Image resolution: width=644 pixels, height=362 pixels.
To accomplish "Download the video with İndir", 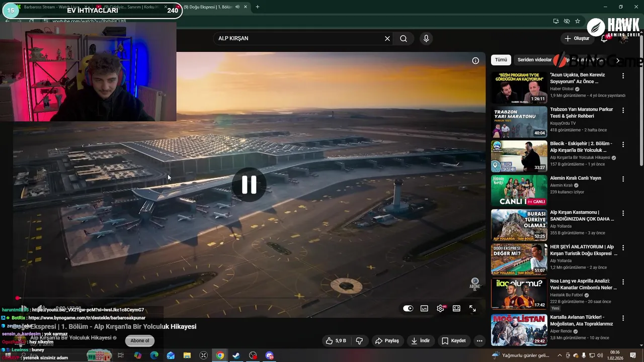I will point(420,341).
